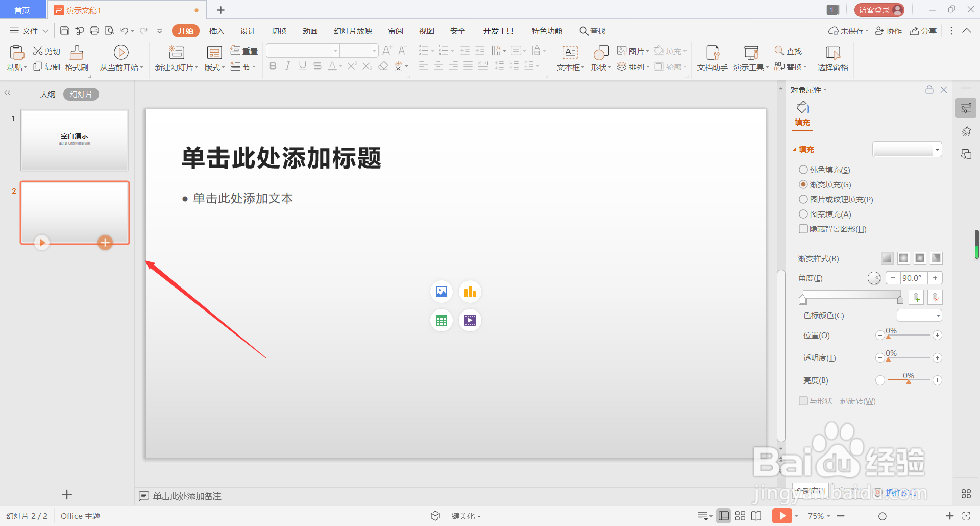Check hide background graphics checkbox
This screenshot has height=526, width=980.
803,229
